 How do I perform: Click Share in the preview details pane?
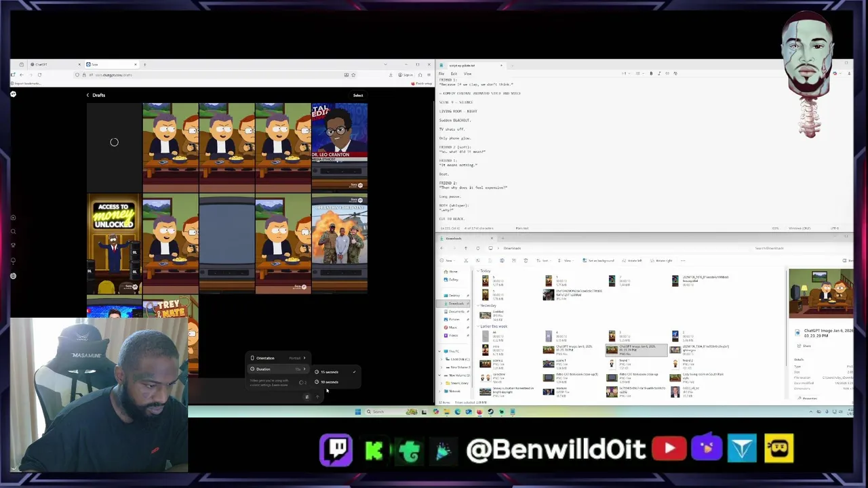tap(804, 346)
